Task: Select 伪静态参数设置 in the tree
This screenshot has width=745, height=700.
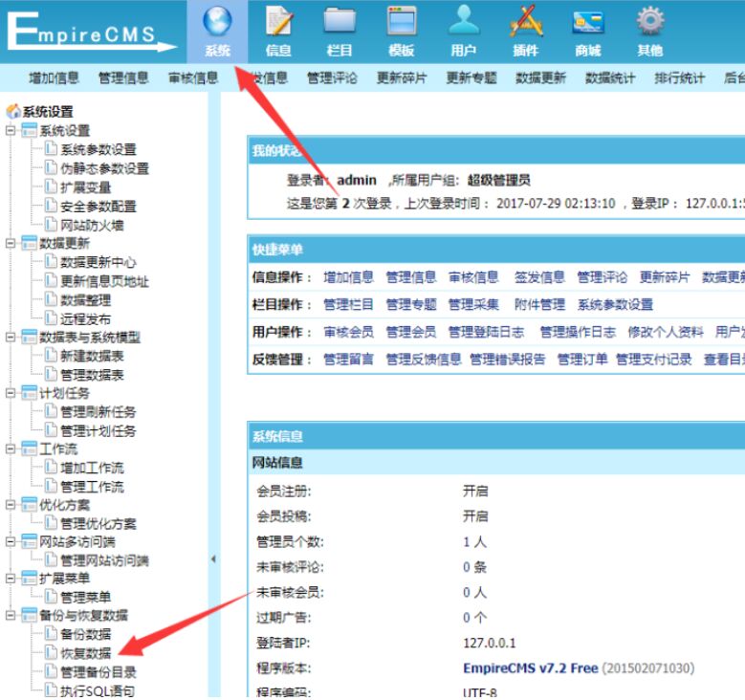Action: point(104,168)
